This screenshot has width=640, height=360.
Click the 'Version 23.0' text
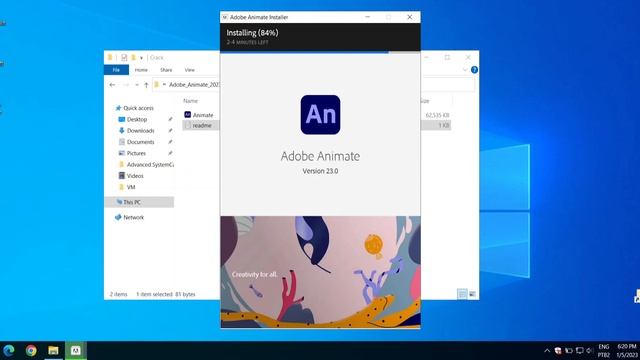[x=320, y=171]
